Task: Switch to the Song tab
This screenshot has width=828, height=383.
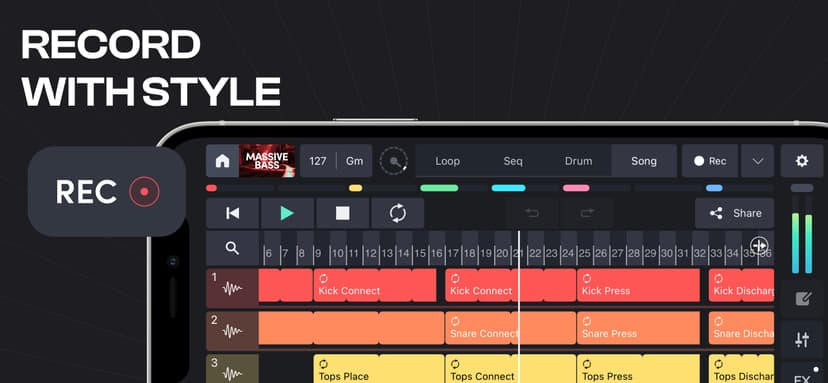Action: [x=644, y=161]
